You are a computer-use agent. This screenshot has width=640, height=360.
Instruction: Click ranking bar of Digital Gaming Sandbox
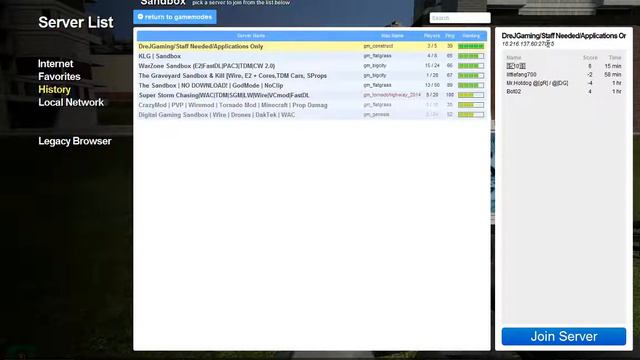coord(471,115)
